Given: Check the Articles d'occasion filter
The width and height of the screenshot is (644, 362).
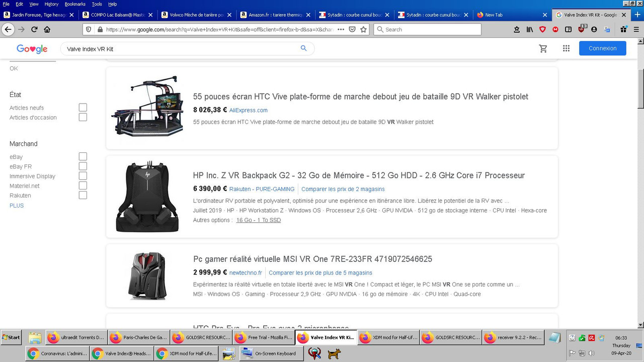Looking at the screenshot, I should pyautogui.click(x=83, y=117).
